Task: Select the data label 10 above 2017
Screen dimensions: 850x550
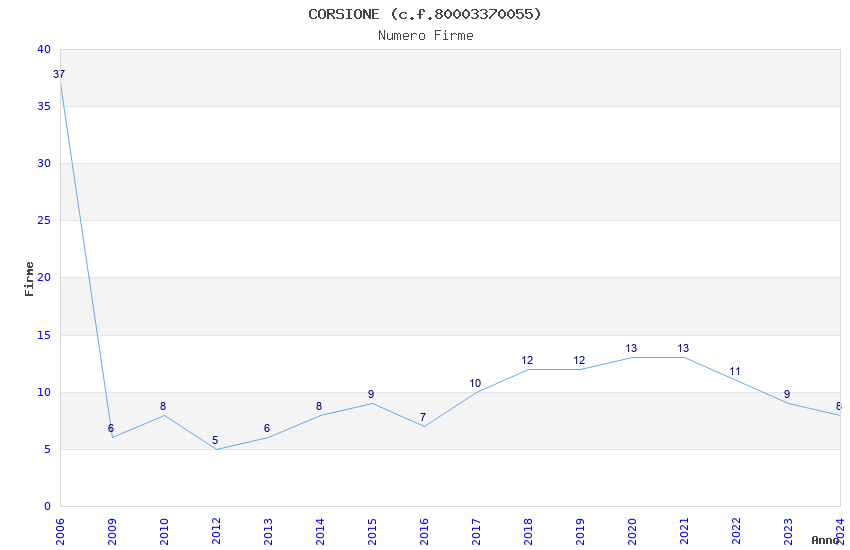Action: [x=475, y=383]
